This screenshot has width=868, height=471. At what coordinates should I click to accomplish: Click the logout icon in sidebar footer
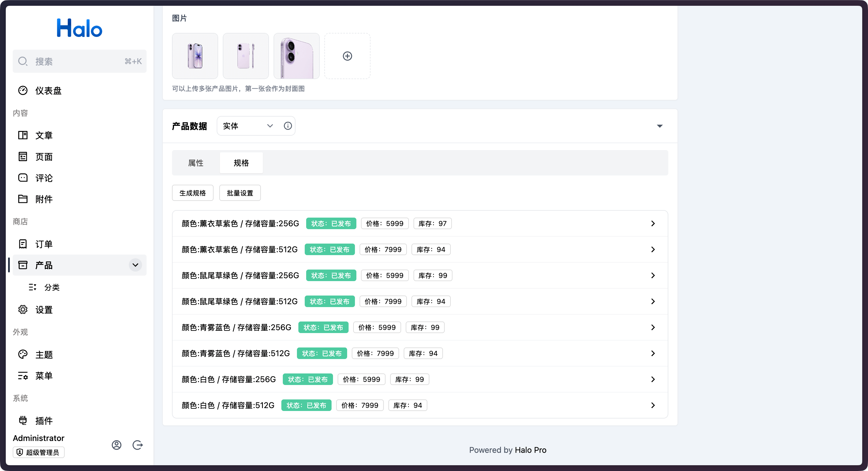coord(137,445)
